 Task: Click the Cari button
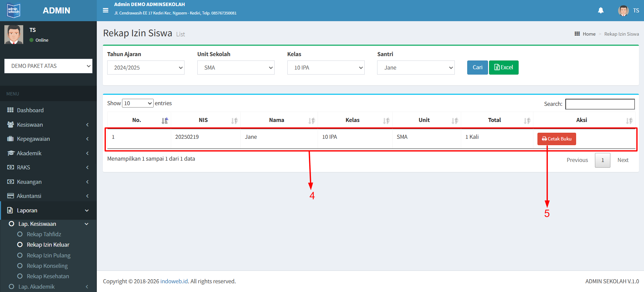coord(477,68)
